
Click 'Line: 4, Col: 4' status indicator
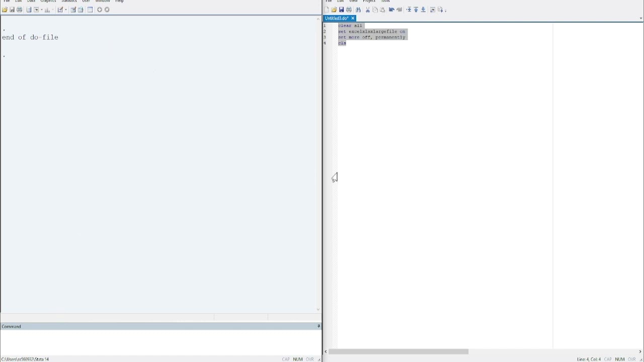coord(589,359)
